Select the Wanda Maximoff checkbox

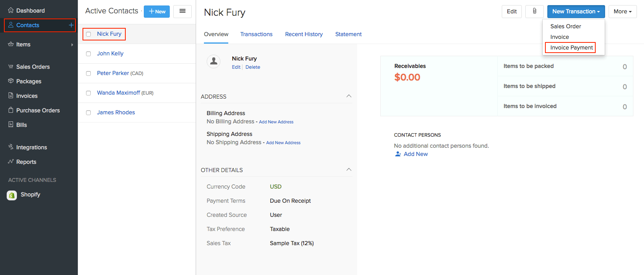tap(88, 93)
